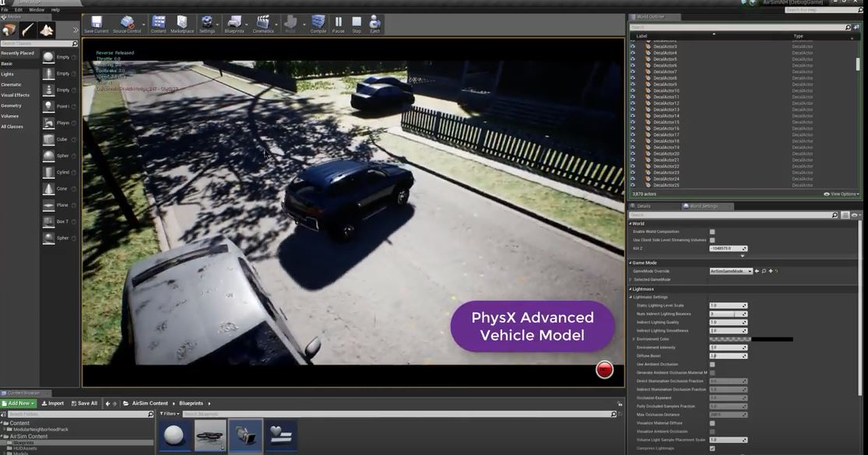Select the Source Control toolbar icon

(126, 23)
